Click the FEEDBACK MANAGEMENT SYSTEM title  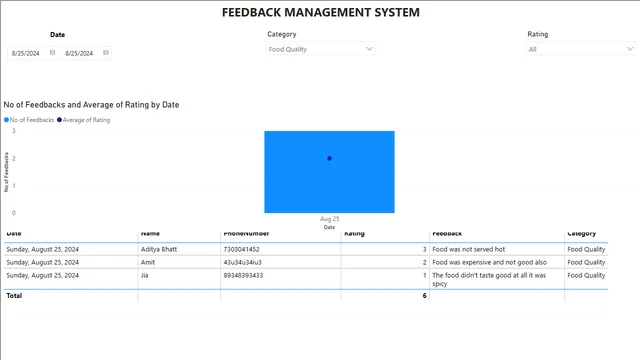pos(321,13)
